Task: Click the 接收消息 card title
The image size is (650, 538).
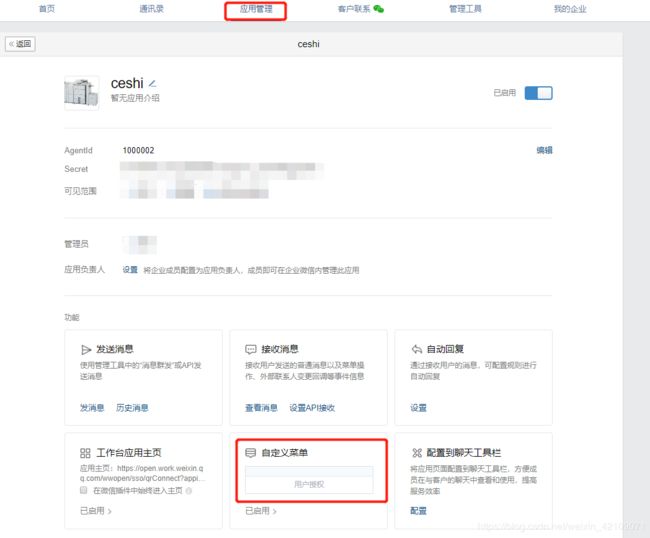Action: coord(280,349)
